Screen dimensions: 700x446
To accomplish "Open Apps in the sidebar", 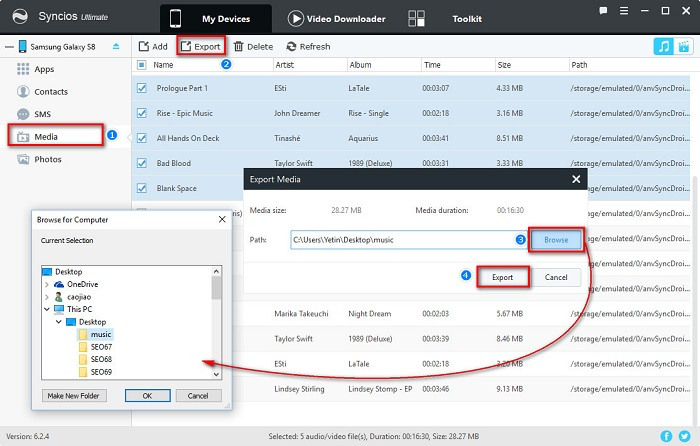I will coord(44,69).
